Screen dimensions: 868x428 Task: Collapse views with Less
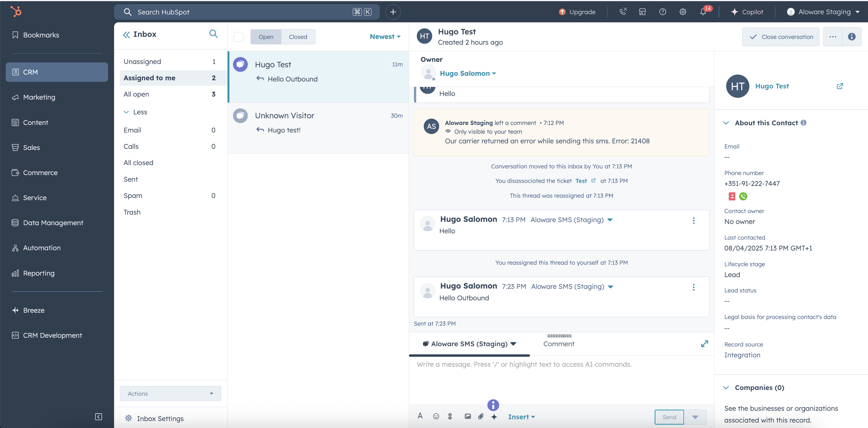tap(136, 112)
